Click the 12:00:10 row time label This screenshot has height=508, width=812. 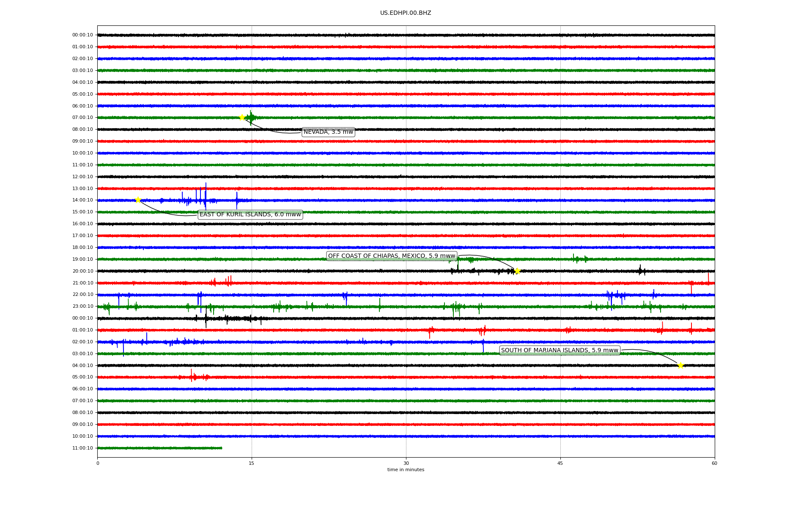point(82,177)
